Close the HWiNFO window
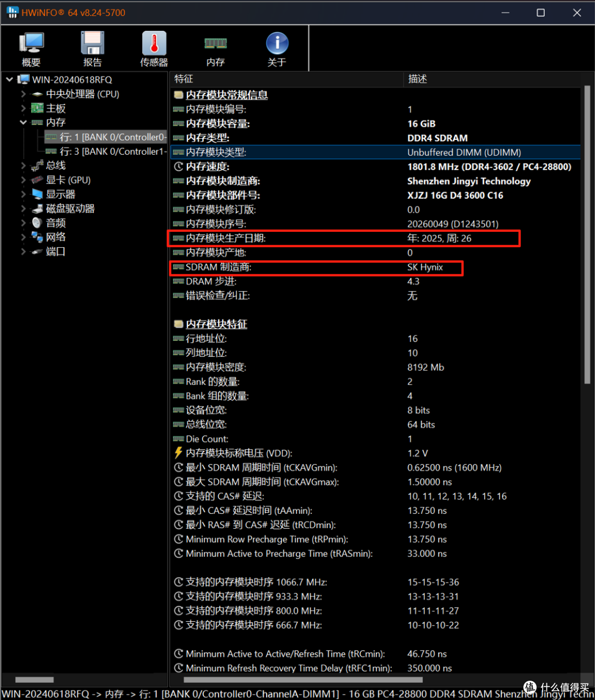The width and height of the screenshot is (595, 700). [x=577, y=13]
